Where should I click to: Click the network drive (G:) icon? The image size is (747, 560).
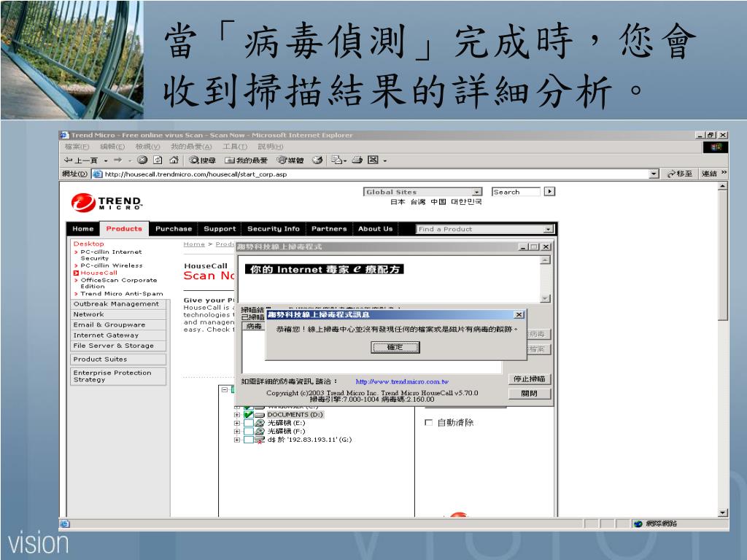point(260,440)
